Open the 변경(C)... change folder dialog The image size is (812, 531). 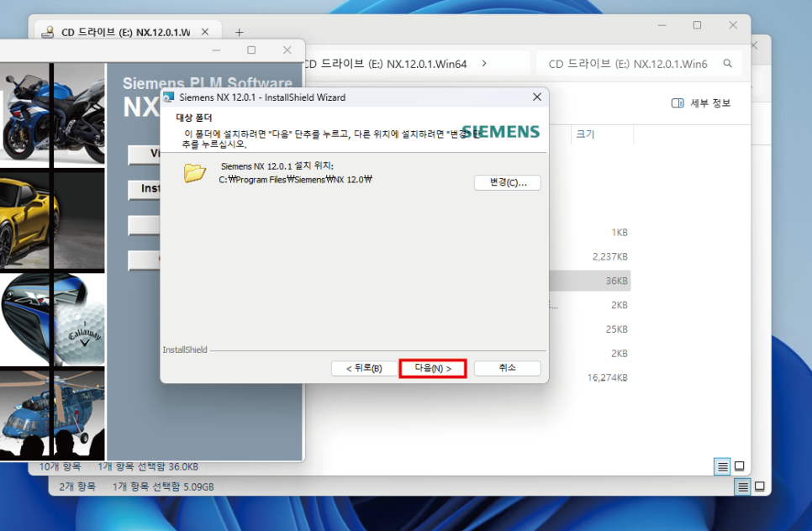(508, 182)
